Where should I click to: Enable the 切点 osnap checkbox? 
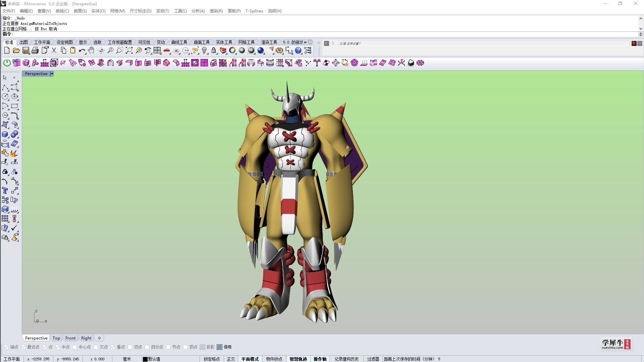point(130,347)
